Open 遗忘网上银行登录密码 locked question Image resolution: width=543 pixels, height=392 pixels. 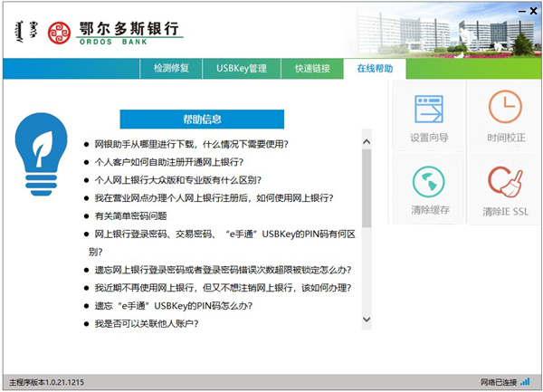coord(223,270)
